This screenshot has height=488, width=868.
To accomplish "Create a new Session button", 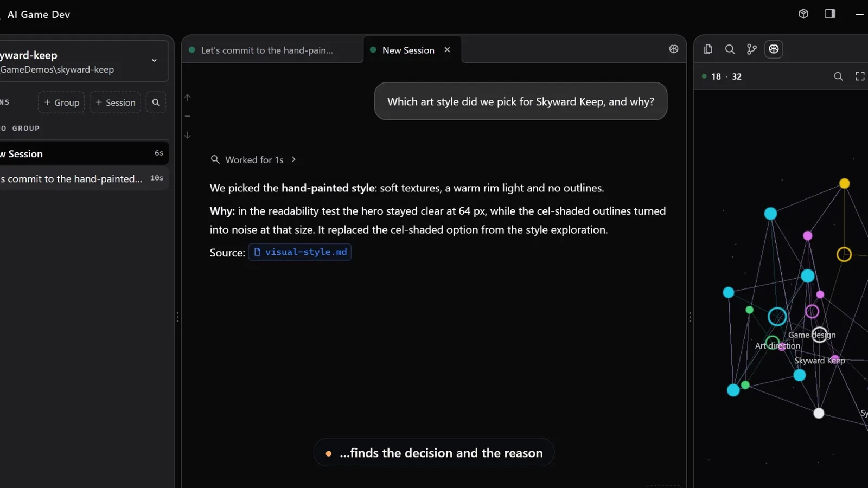I will pos(115,102).
